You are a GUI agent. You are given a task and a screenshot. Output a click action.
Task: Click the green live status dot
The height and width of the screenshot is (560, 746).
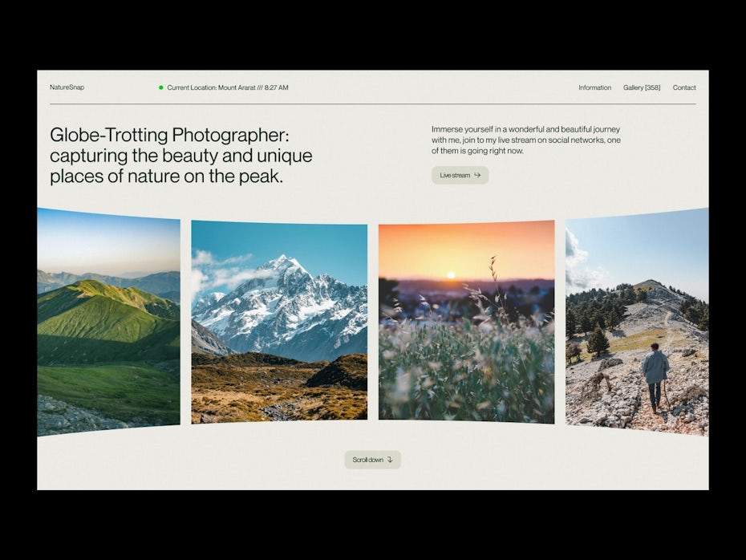pos(161,87)
